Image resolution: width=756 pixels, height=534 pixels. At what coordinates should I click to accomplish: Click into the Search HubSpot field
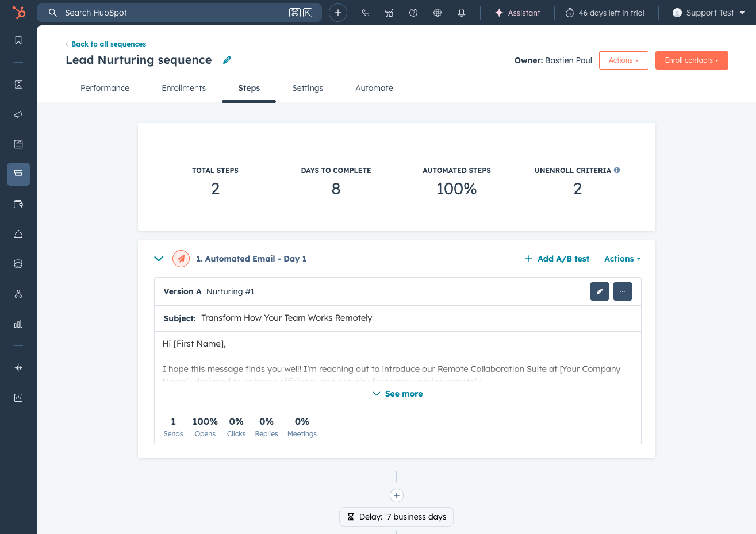(x=179, y=13)
